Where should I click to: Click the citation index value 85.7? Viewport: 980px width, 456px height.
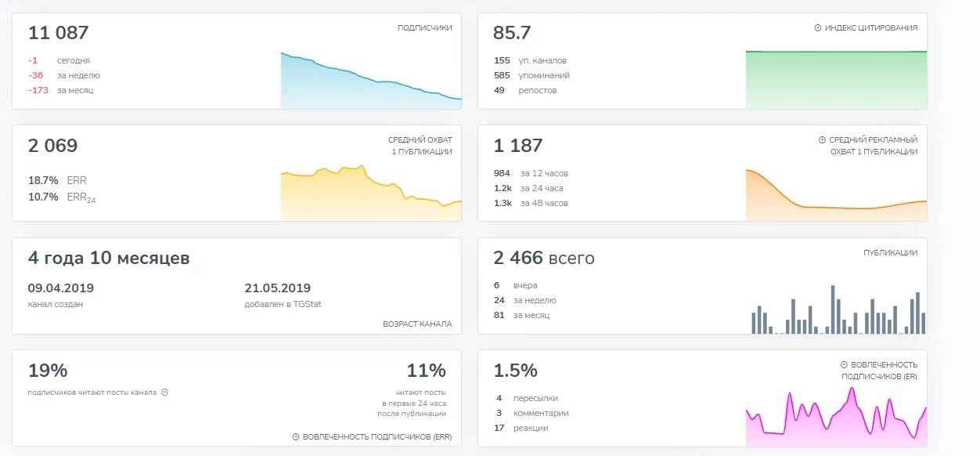pyautogui.click(x=512, y=33)
